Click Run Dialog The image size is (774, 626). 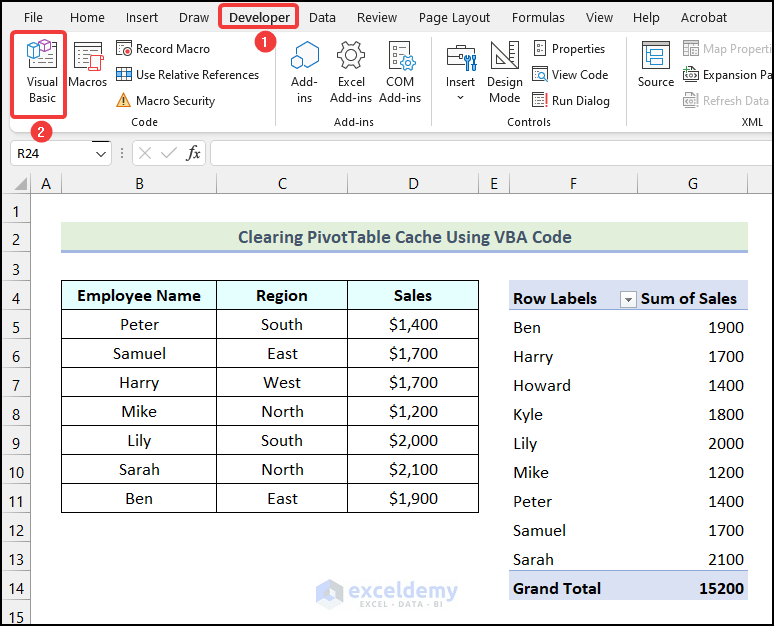click(571, 101)
